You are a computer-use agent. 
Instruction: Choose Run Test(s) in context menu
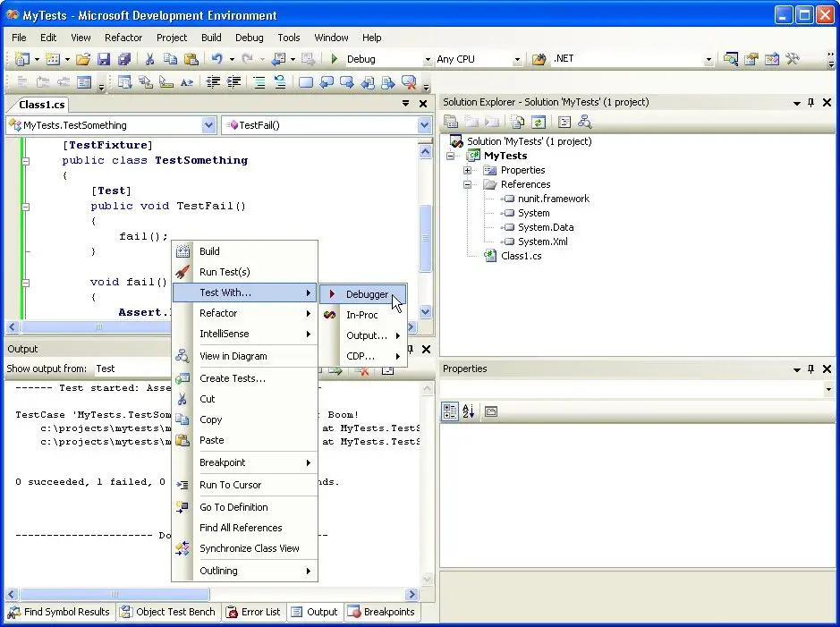pyautogui.click(x=245, y=272)
